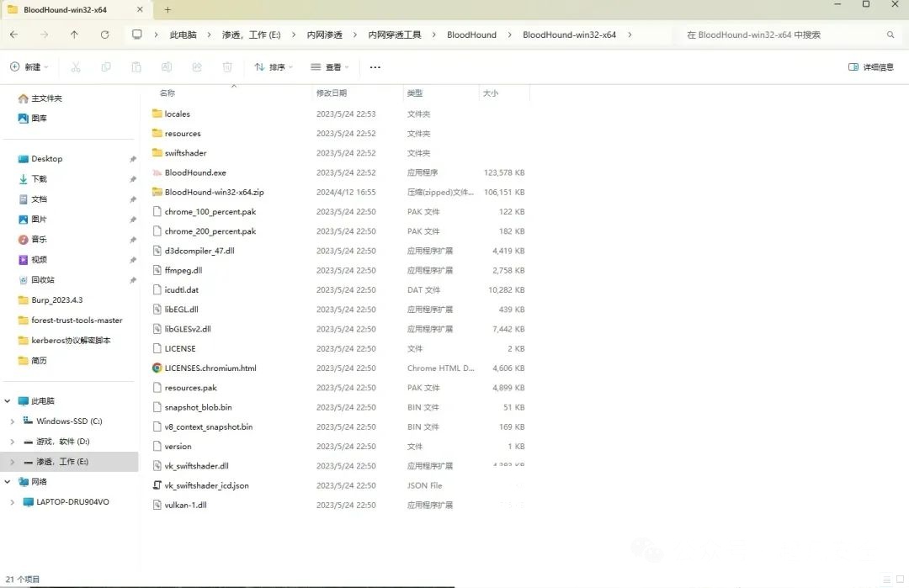This screenshot has width=909, height=588.
Task: Select v8_context_snapshot.bin file
Action: click(339, 427)
